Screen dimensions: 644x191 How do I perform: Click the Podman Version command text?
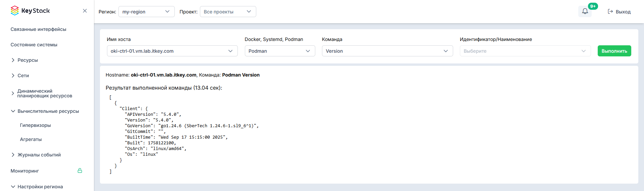click(x=241, y=75)
